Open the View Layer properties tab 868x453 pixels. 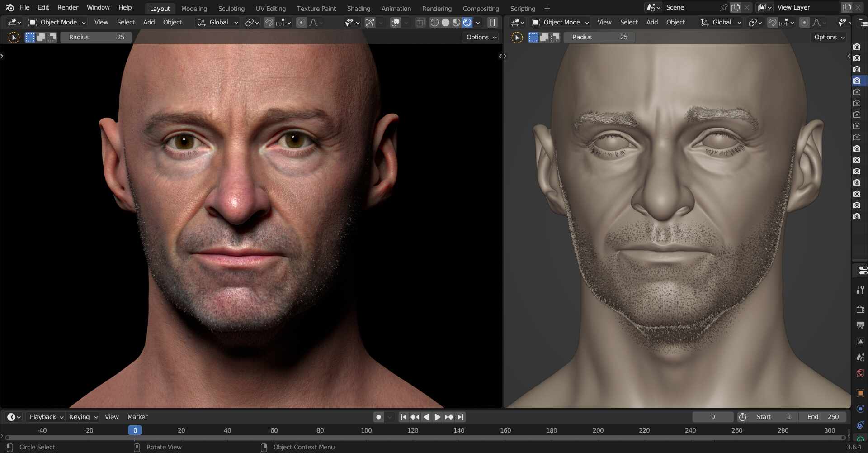click(x=860, y=341)
